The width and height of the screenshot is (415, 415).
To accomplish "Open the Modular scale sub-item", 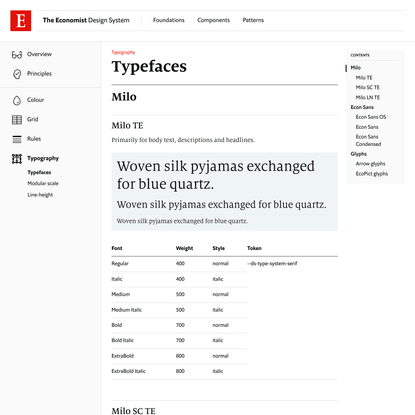I will pos(43,183).
